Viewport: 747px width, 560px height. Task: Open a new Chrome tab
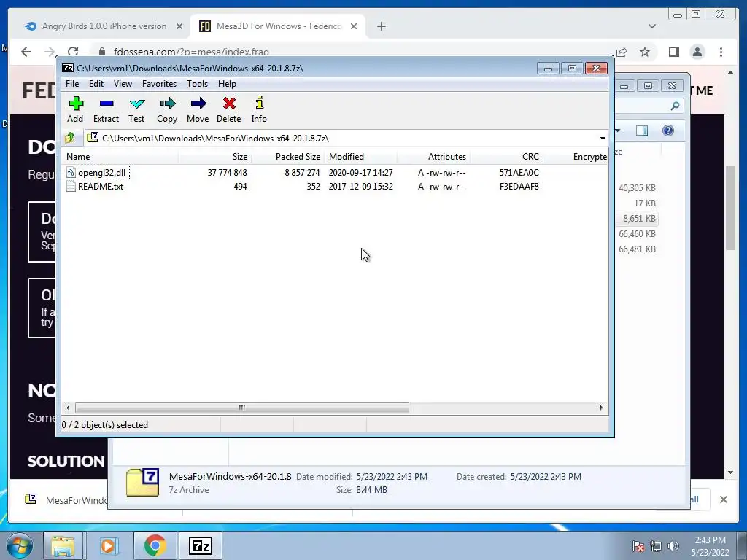[381, 26]
